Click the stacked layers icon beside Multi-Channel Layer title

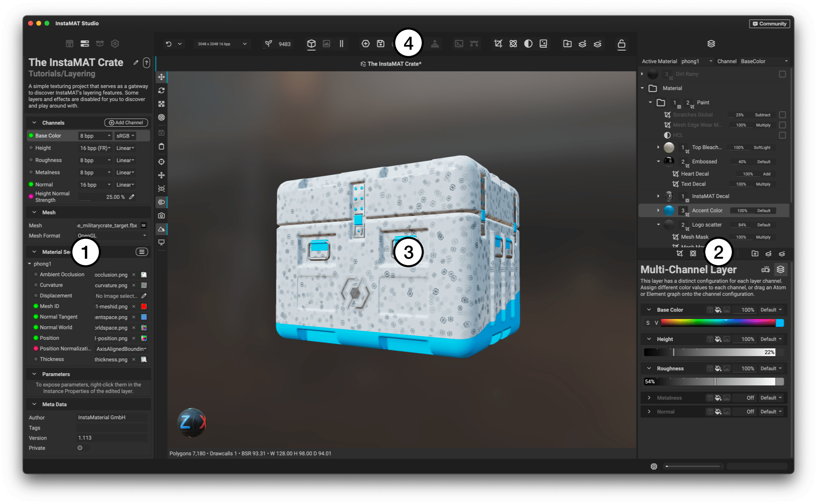click(x=781, y=269)
